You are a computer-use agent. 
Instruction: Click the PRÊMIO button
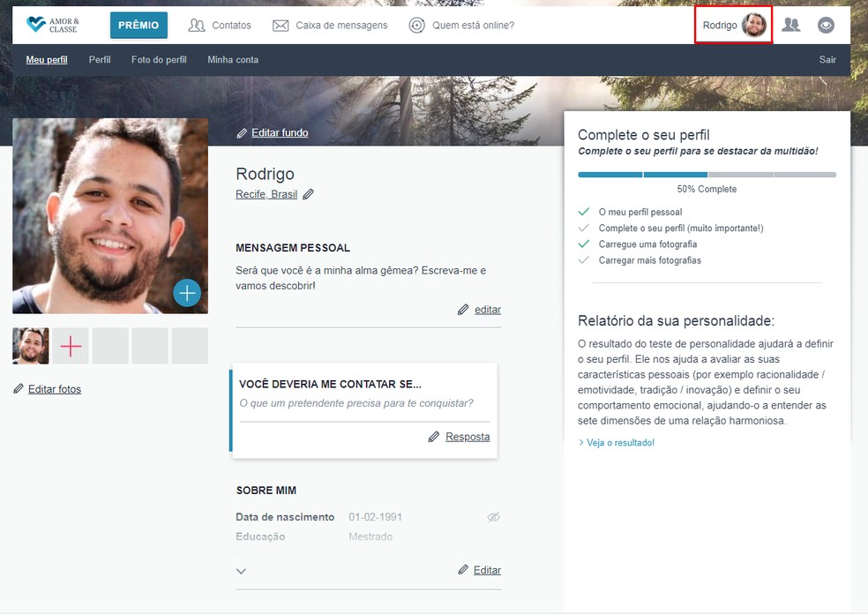point(138,26)
